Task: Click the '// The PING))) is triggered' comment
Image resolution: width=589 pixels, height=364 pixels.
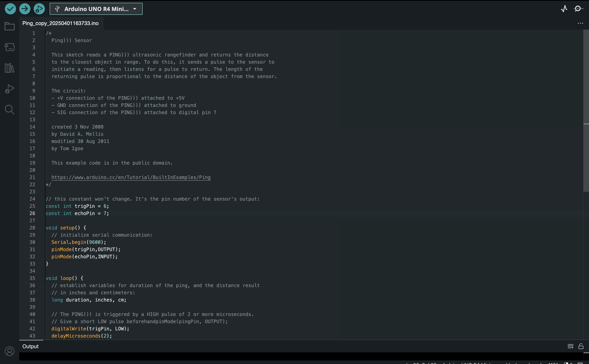Action: (152, 314)
